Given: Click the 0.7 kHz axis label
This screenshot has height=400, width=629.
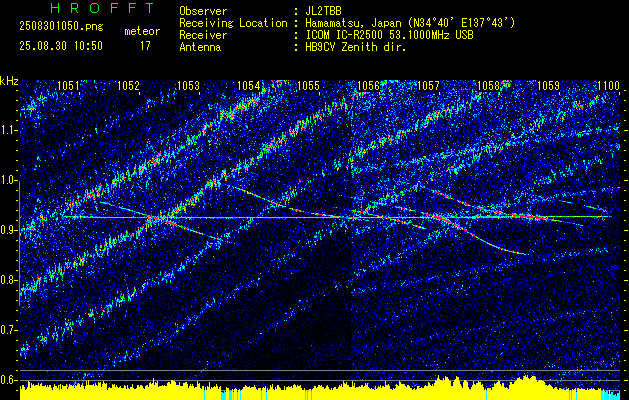Looking at the screenshot, I should tap(9, 330).
